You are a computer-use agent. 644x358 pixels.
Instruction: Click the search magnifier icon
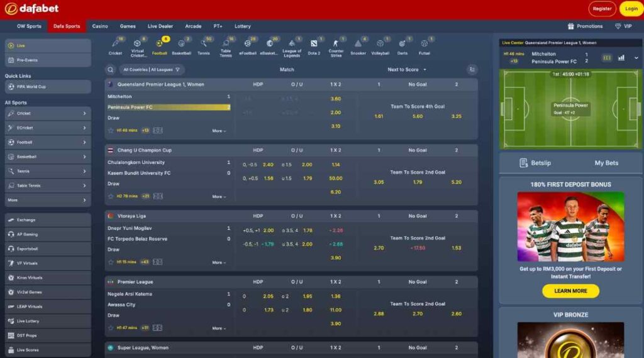tap(111, 70)
